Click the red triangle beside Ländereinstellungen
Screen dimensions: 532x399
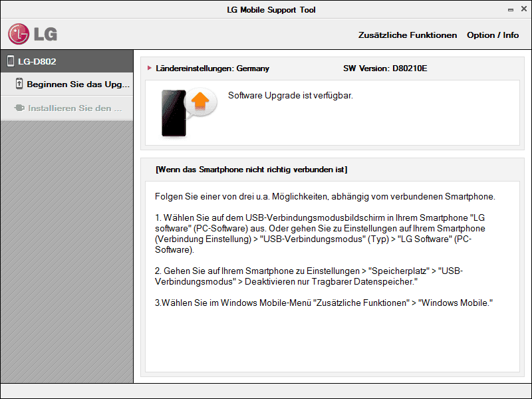[x=149, y=68]
